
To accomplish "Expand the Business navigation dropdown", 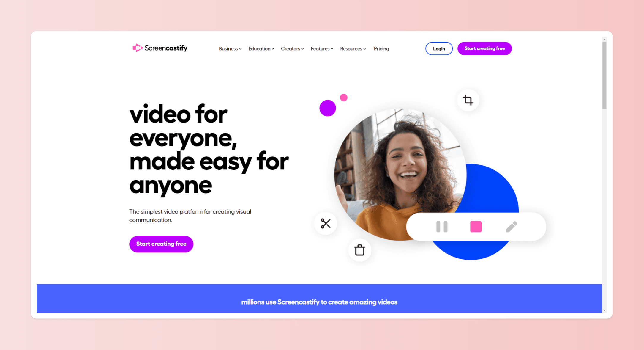I will 230,48.
